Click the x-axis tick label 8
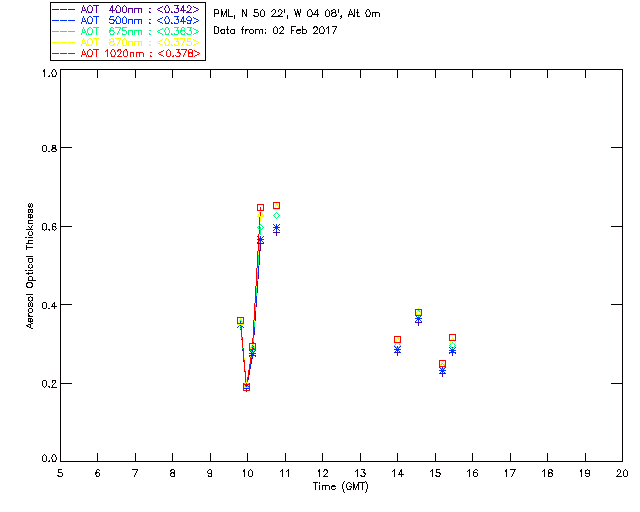The height and width of the screenshot is (512, 640). click(x=172, y=473)
